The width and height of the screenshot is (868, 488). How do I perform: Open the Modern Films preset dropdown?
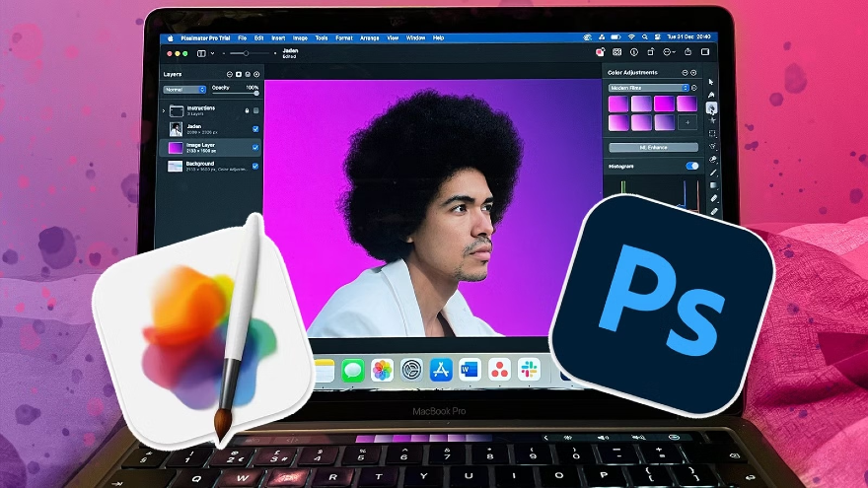tap(648, 88)
